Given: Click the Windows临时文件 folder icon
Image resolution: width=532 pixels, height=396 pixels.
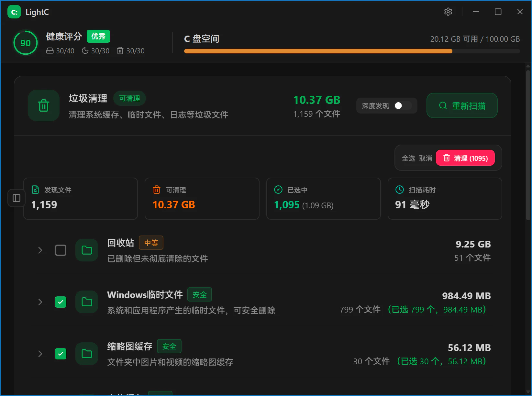Looking at the screenshot, I should click(x=87, y=302).
